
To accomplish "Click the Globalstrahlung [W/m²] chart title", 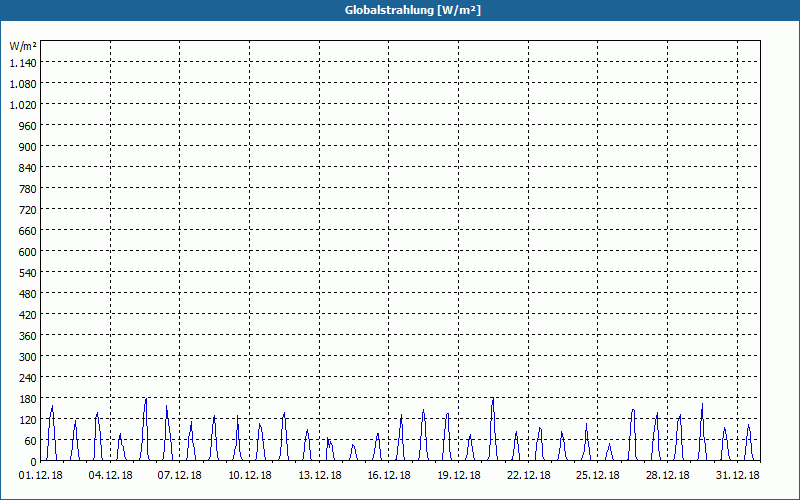I will click(x=412, y=10).
